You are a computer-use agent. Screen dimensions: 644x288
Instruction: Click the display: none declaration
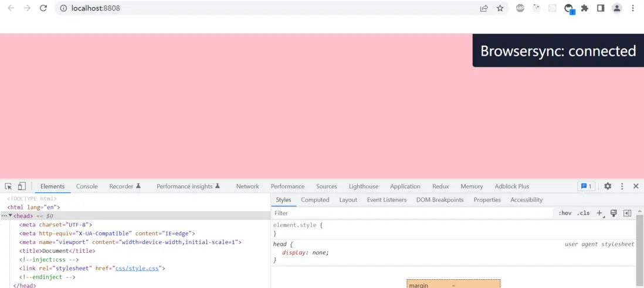pyautogui.click(x=306, y=253)
